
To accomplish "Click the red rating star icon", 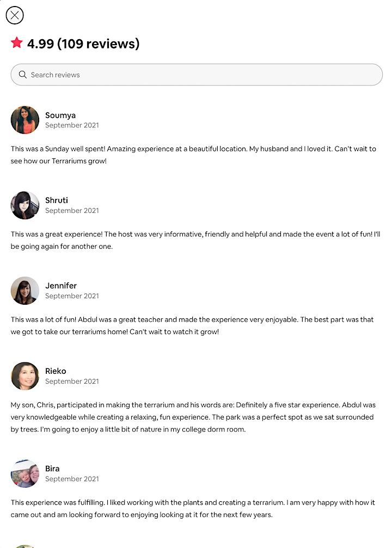I will pos(17,43).
